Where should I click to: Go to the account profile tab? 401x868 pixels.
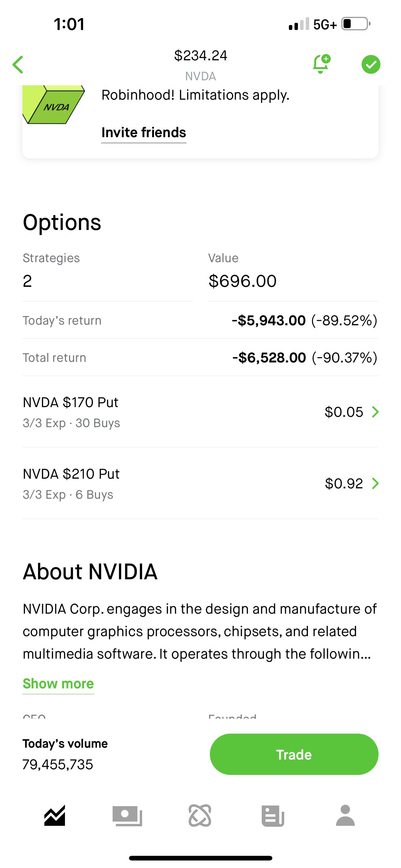[x=345, y=816]
